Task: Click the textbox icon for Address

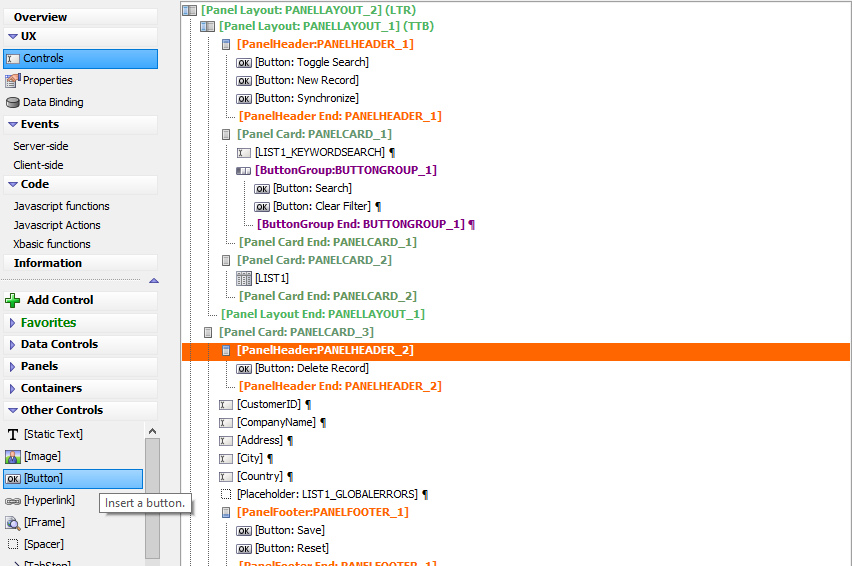Action: point(226,441)
